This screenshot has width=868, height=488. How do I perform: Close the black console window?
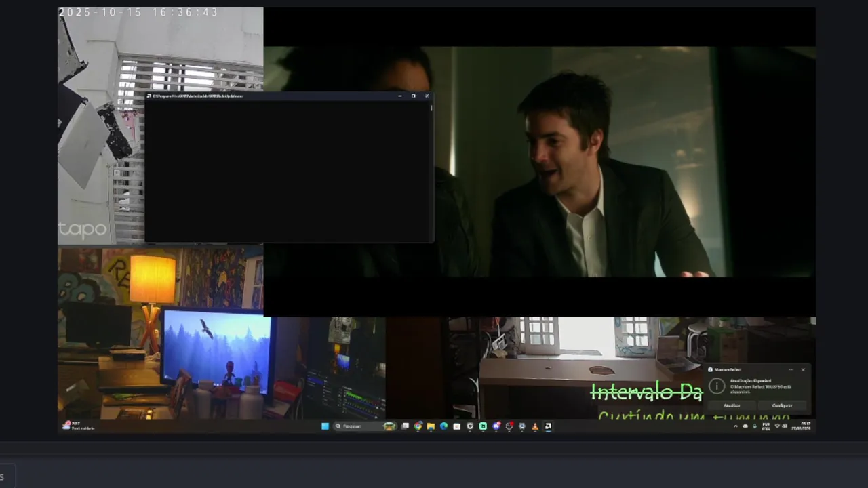point(427,96)
